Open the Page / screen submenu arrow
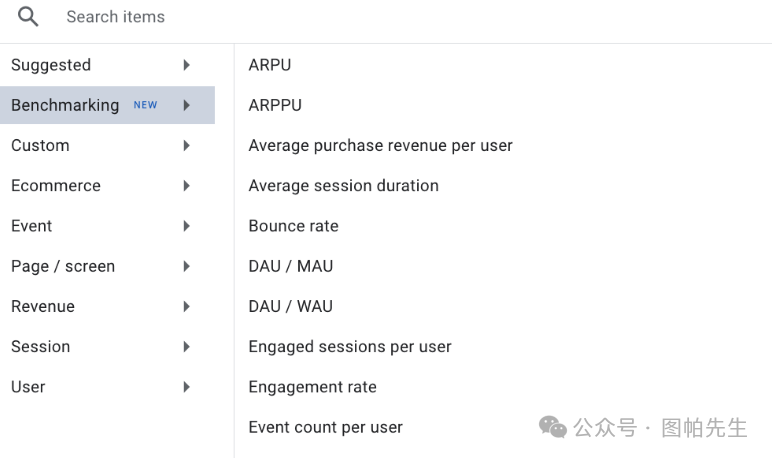 (x=187, y=266)
